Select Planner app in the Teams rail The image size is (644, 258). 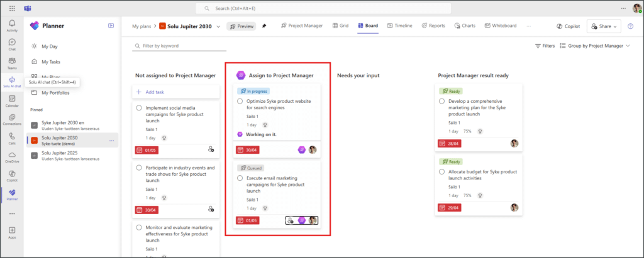click(x=12, y=195)
